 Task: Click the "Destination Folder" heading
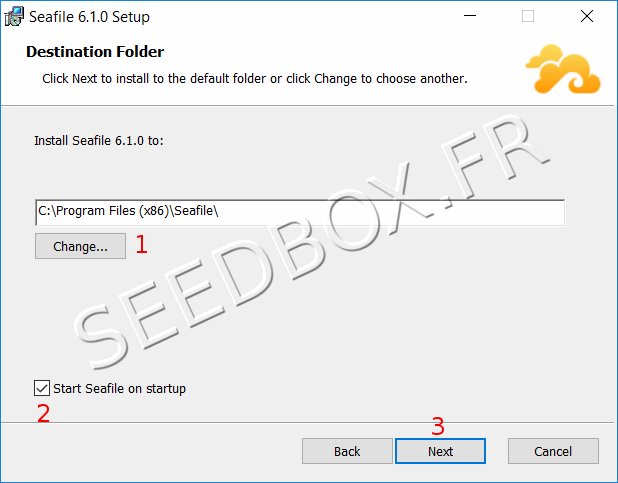pos(95,52)
